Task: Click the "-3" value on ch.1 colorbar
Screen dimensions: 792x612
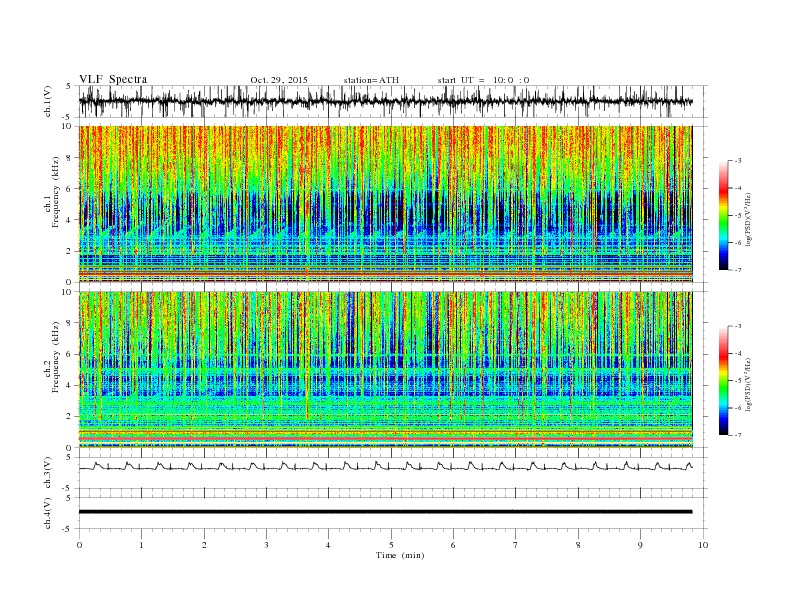Action: pos(738,161)
